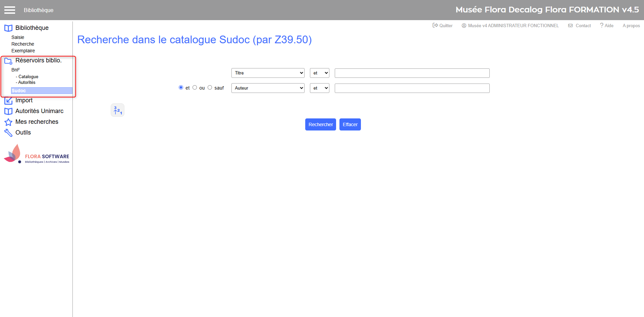Open the hamburger menu icon
The image size is (644, 317).
(10, 10)
